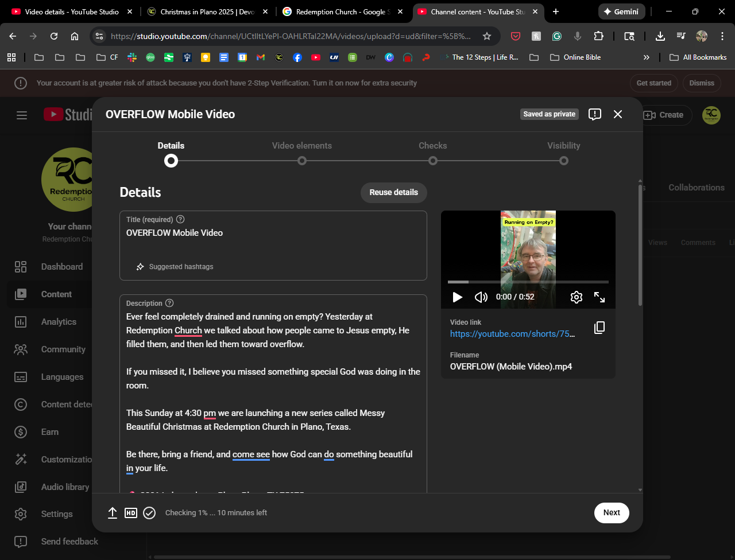Screen dimensions: 735x560
Task: Click the Reuse details button
Action: (393, 192)
